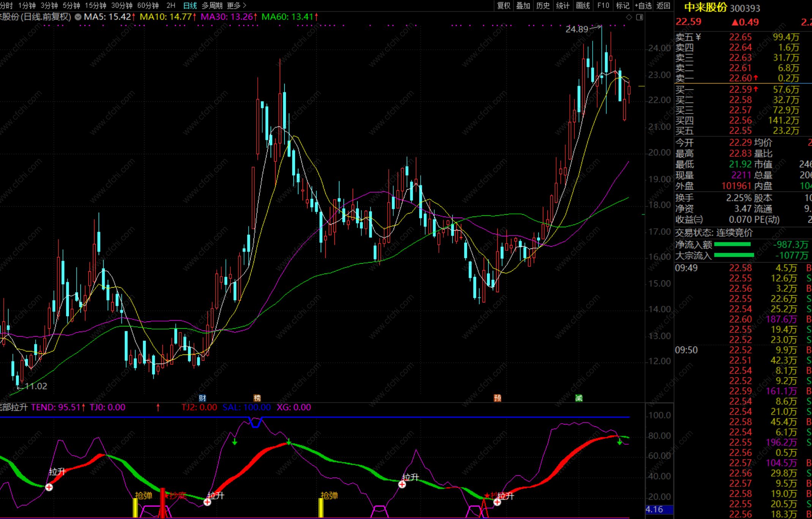This screenshot has width=812, height=519.
Task: Click the 榜 event marker on timeline
Action: pos(257,398)
